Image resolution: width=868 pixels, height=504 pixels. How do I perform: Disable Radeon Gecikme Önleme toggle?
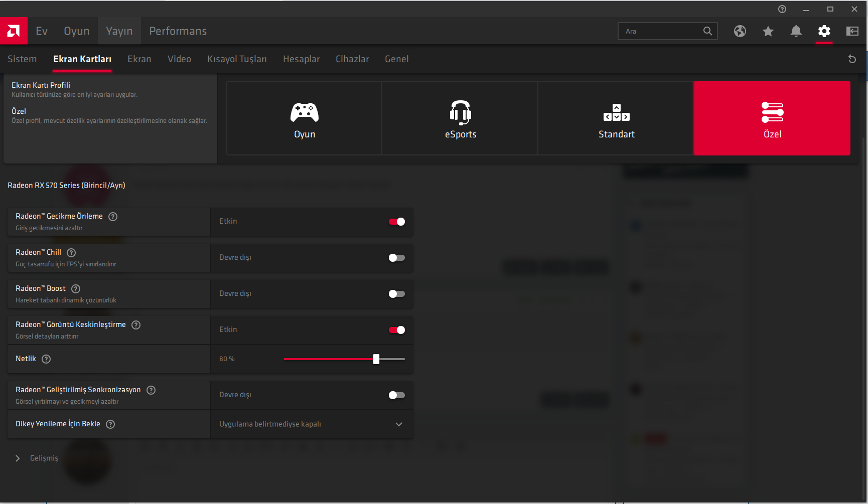[396, 222]
